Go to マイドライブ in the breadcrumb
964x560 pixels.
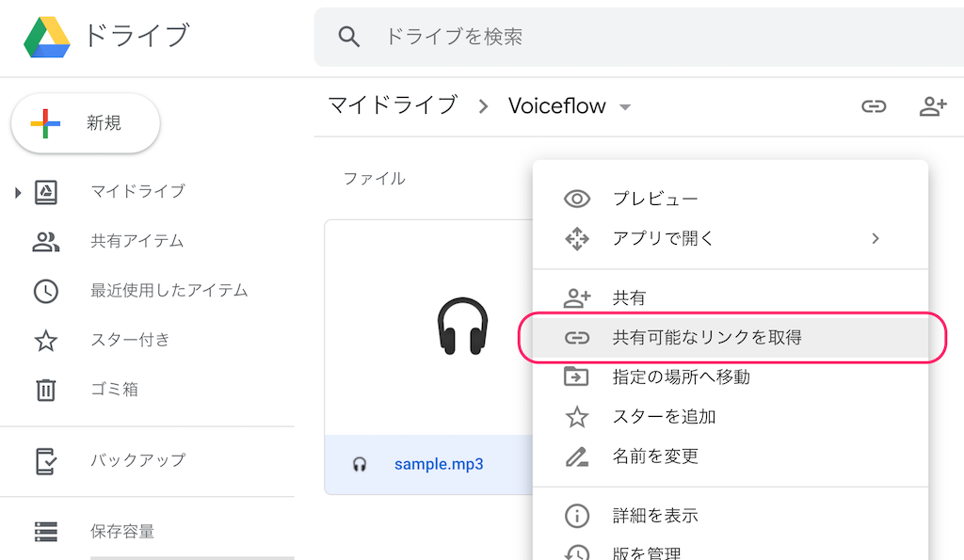pos(393,105)
